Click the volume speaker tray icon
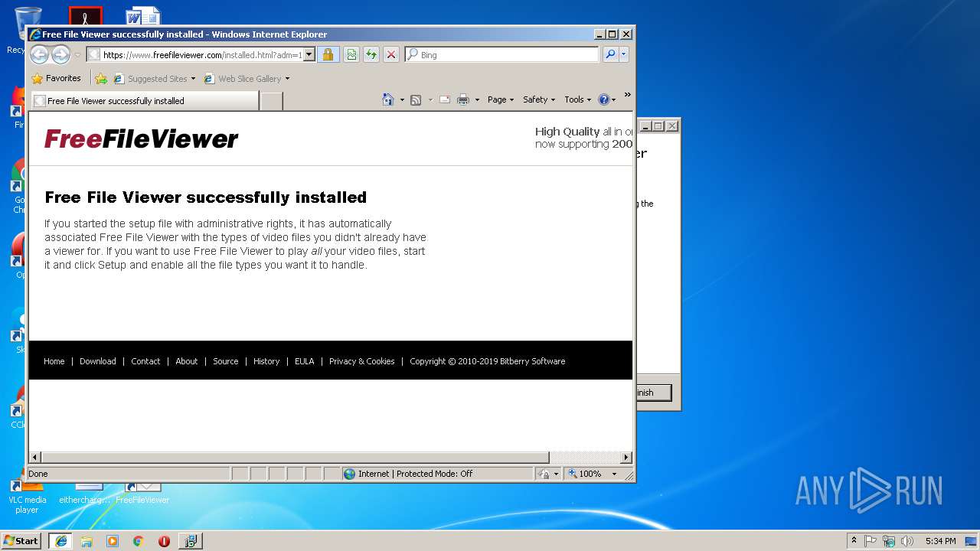The width and height of the screenshot is (980, 551). (906, 540)
